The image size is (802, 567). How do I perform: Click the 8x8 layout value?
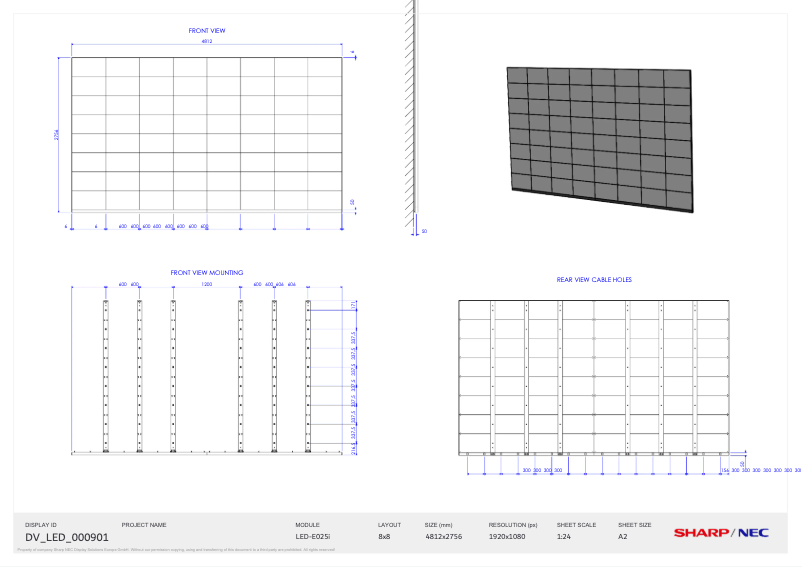(x=384, y=537)
